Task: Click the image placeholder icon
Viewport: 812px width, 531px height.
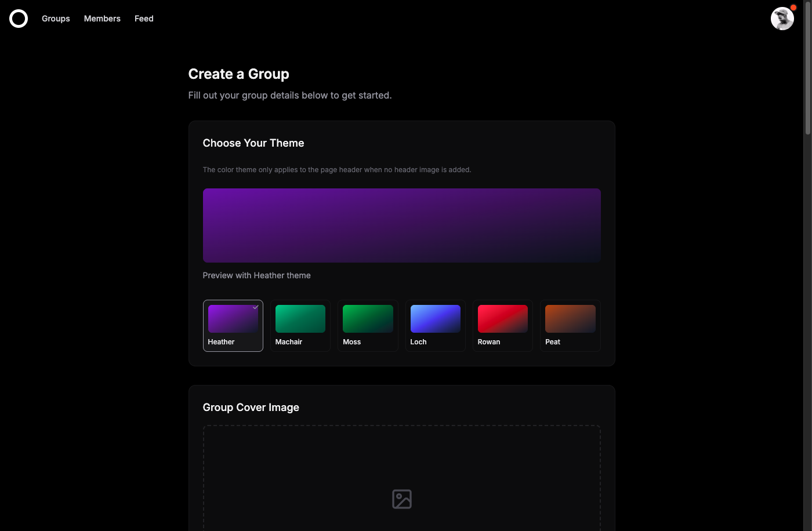Action: tap(401, 499)
